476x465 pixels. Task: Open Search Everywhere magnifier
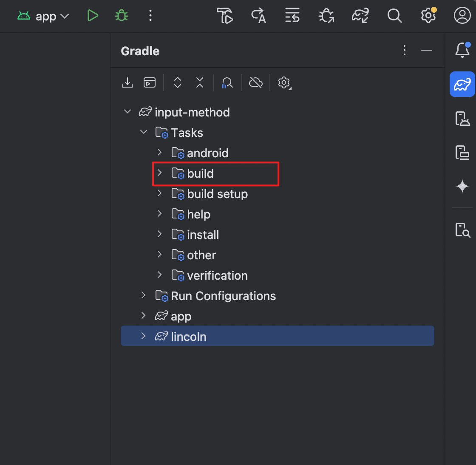[x=394, y=15]
